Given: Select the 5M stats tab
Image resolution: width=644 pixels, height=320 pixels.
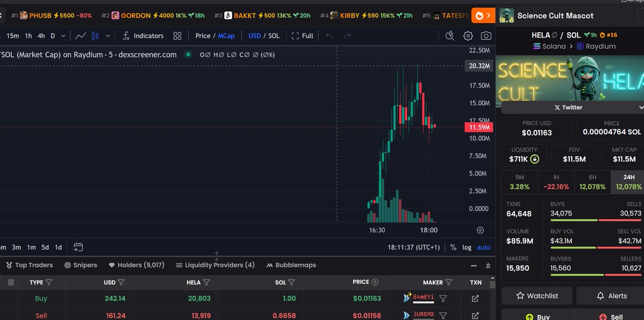Looking at the screenshot, I should click(519, 182).
